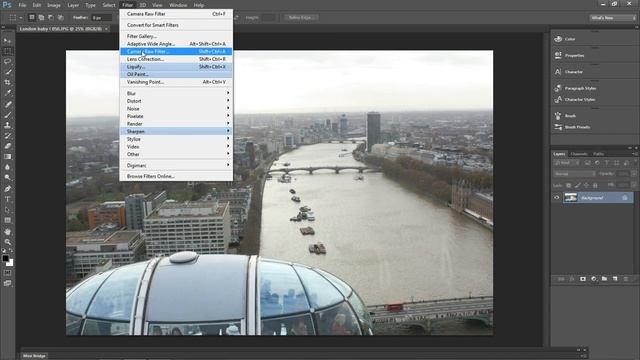640x360 pixels.
Task: Choose Subtract from selection mode
Action: coord(51,18)
